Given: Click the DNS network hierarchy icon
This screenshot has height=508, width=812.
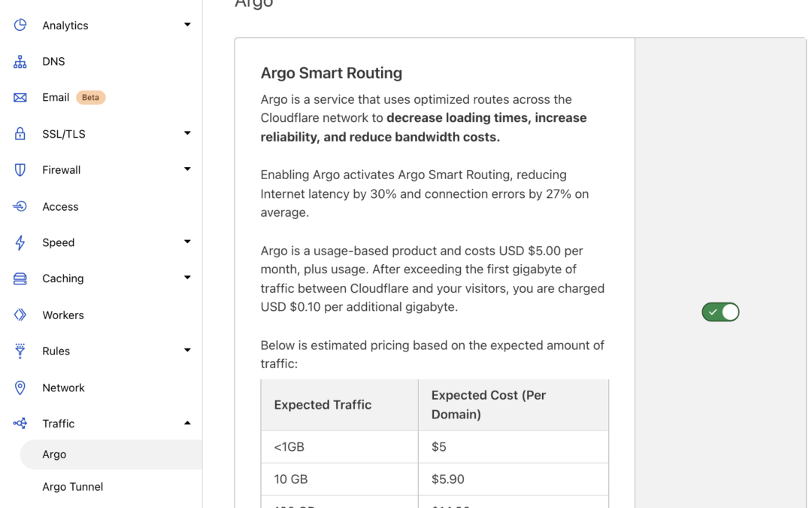Looking at the screenshot, I should [x=20, y=62].
